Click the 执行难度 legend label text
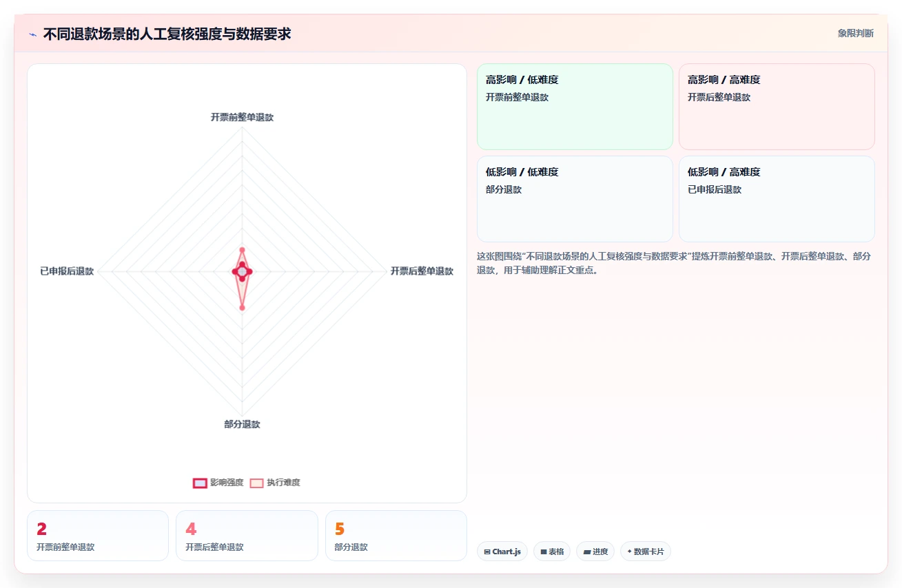This screenshot has height=588, width=902. click(283, 483)
